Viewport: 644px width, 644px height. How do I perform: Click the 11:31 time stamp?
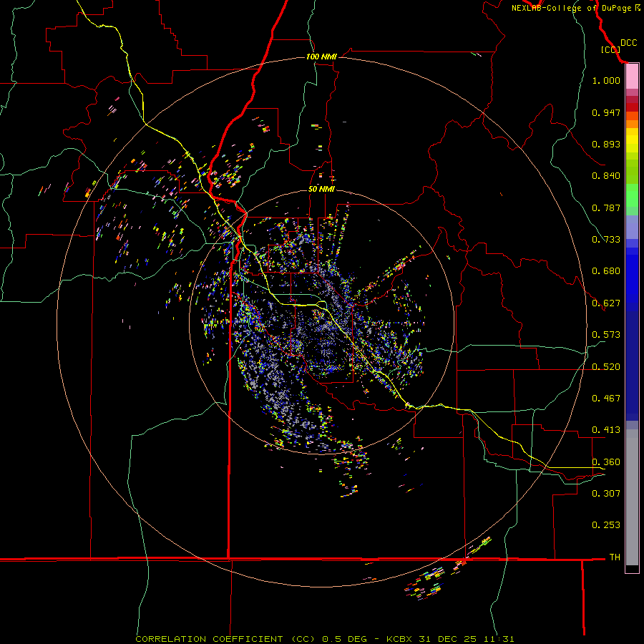pos(498,639)
